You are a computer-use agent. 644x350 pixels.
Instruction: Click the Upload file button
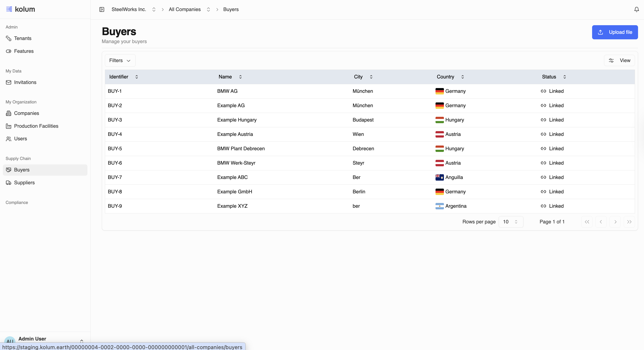click(614, 32)
